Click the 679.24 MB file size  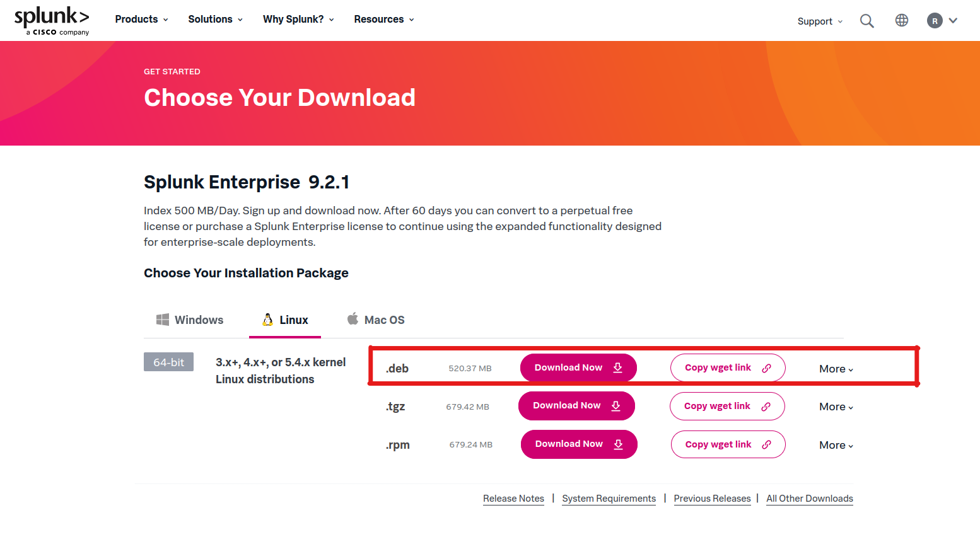pos(471,444)
